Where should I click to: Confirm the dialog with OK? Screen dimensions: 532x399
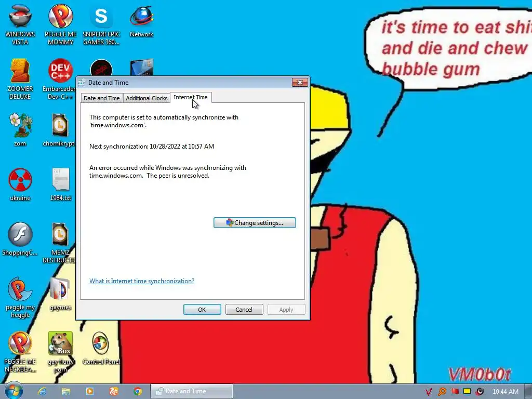pyautogui.click(x=202, y=310)
